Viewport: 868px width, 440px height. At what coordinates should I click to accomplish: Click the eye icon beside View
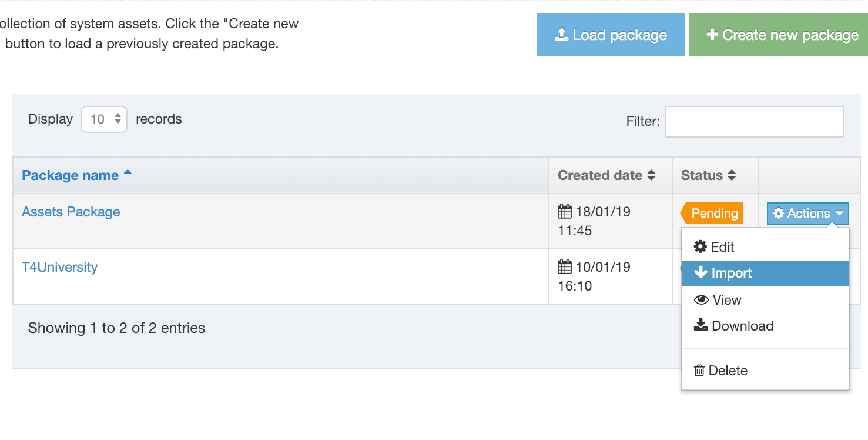(701, 300)
